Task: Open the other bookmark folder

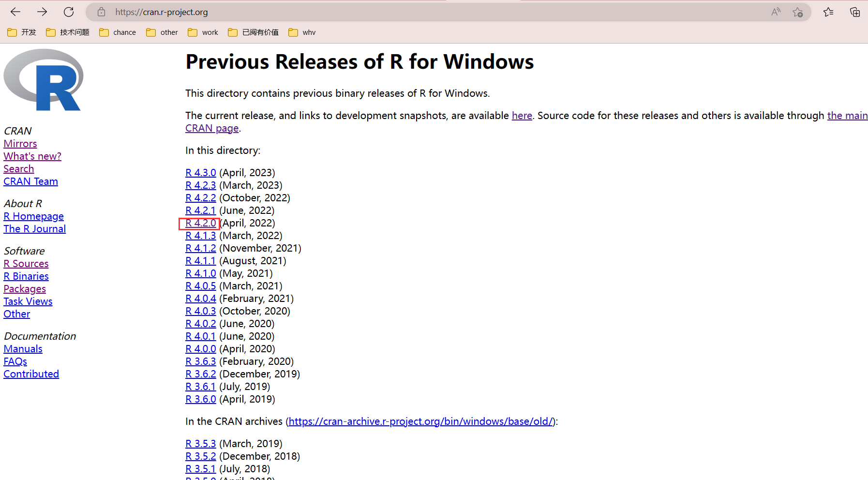Action: tap(162, 32)
